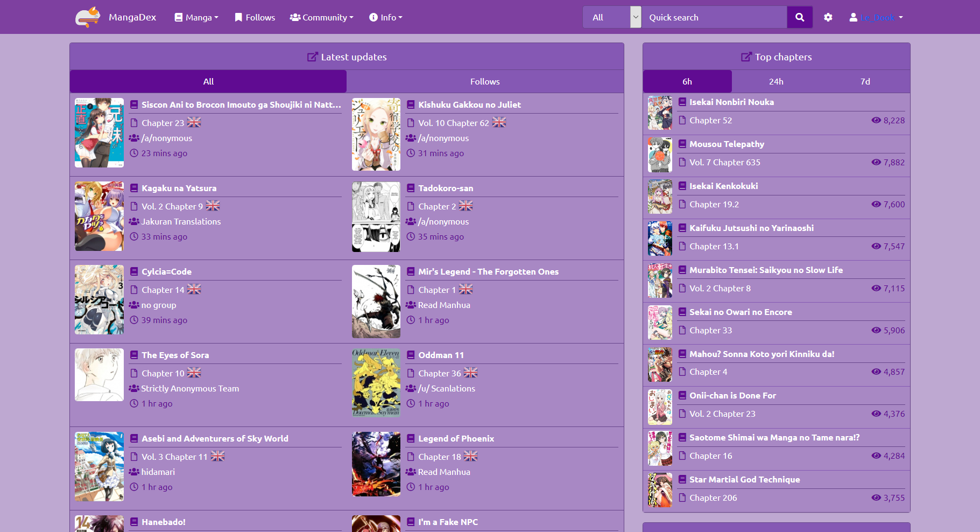Click into the Quick search field
This screenshot has height=532, width=980.
(x=714, y=17)
